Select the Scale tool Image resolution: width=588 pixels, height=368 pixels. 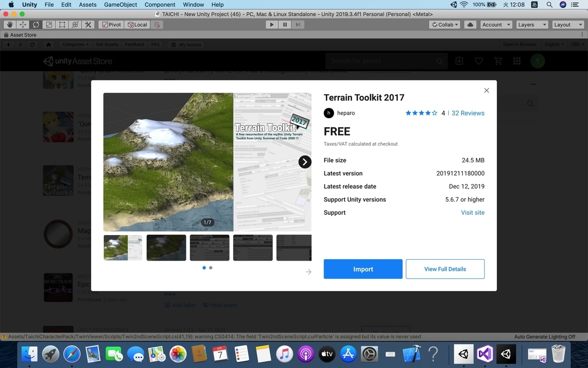pos(49,25)
